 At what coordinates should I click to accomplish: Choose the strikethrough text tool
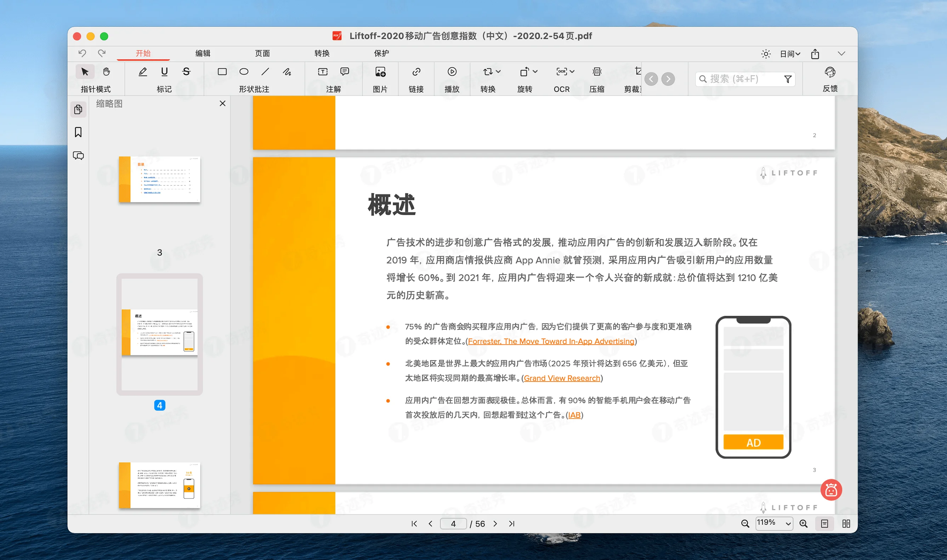pos(186,72)
